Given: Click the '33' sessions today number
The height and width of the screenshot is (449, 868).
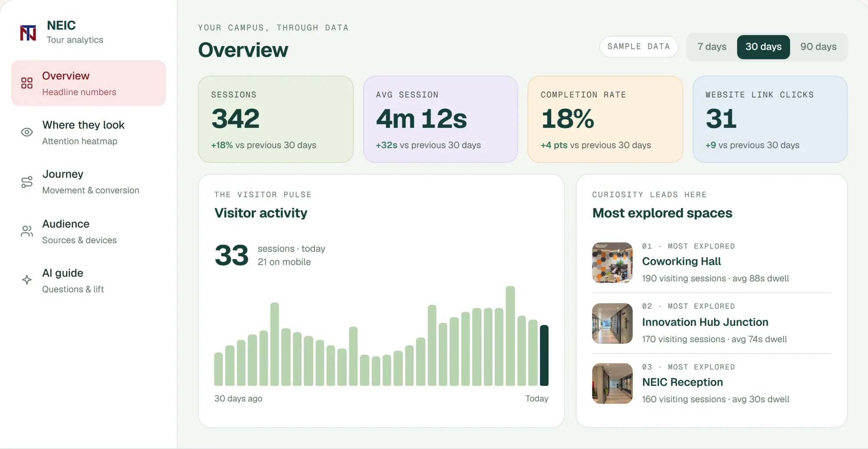Looking at the screenshot, I should pos(232,255).
